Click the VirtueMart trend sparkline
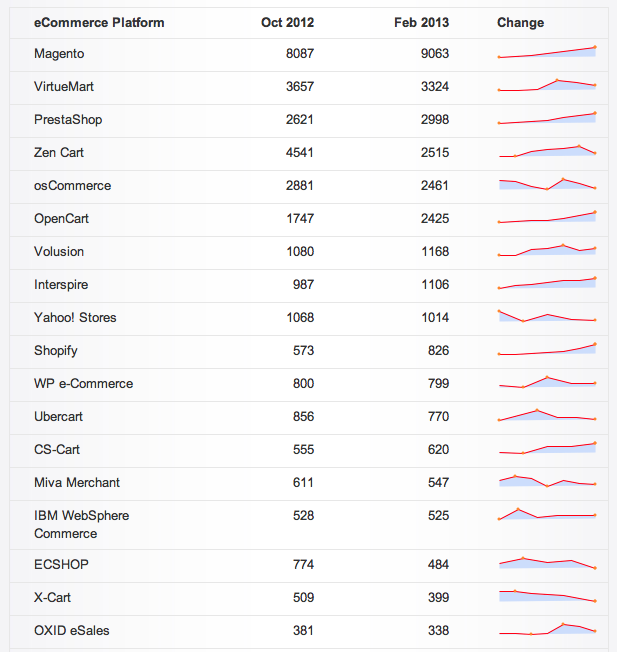Screen dimensions: 617x652 click(x=547, y=85)
